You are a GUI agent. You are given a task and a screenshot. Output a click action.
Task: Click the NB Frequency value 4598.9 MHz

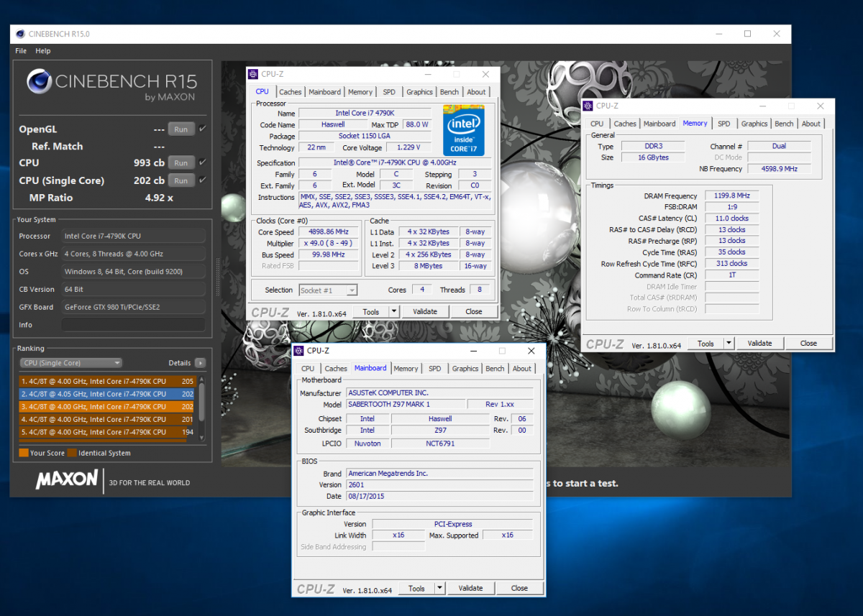coord(779,169)
